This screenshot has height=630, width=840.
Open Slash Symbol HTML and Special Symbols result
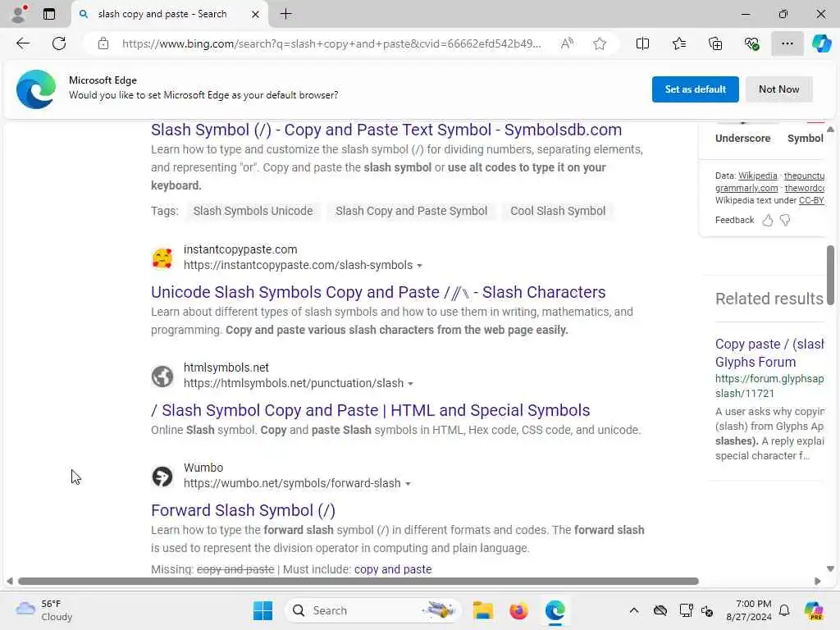pyautogui.click(x=370, y=410)
